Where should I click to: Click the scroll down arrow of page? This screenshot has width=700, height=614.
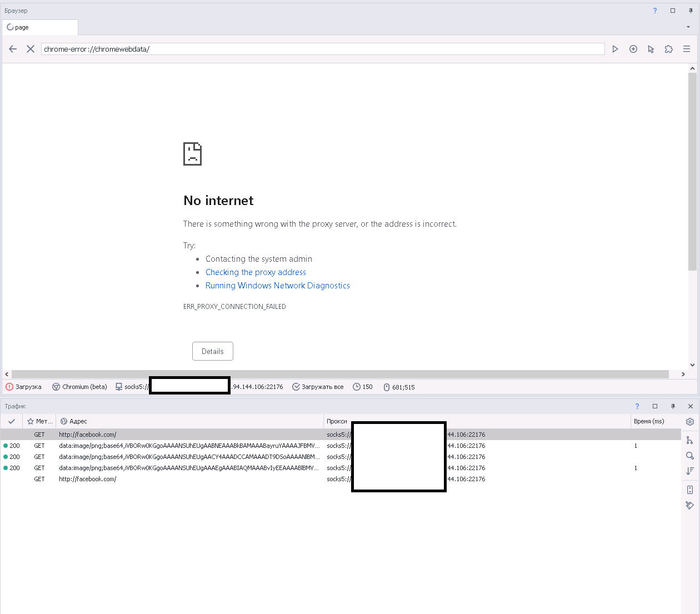(x=692, y=365)
